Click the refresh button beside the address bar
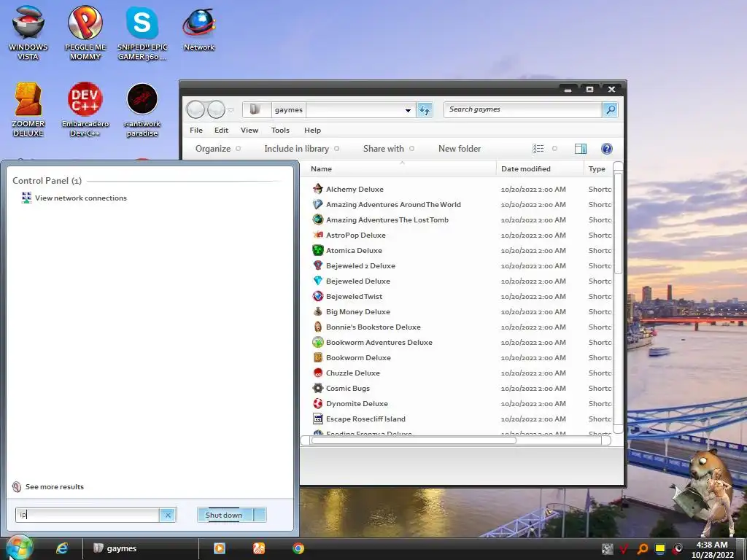The height and width of the screenshot is (560, 747). (x=425, y=110)
